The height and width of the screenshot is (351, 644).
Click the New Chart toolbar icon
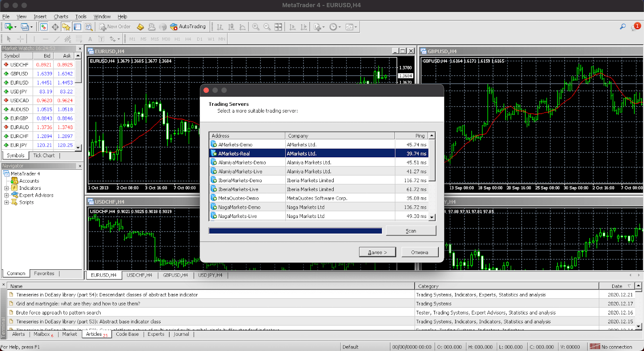coord(8,27)
